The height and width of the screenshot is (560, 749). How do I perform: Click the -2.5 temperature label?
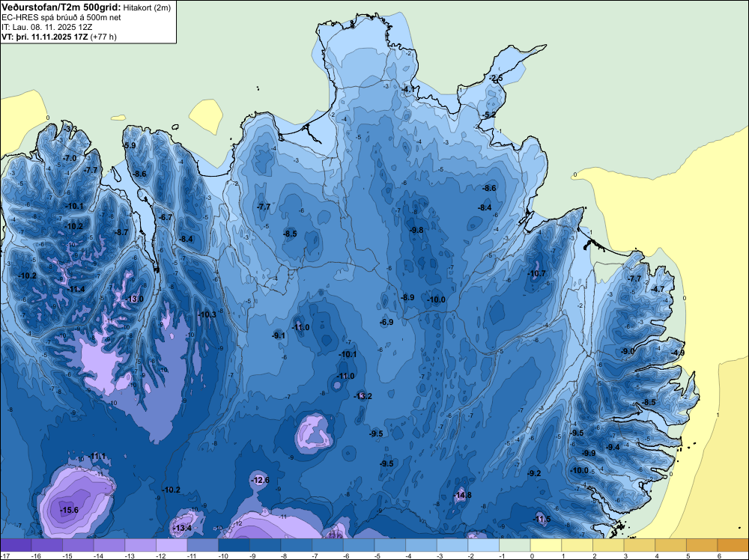click(x=496, y=79)
